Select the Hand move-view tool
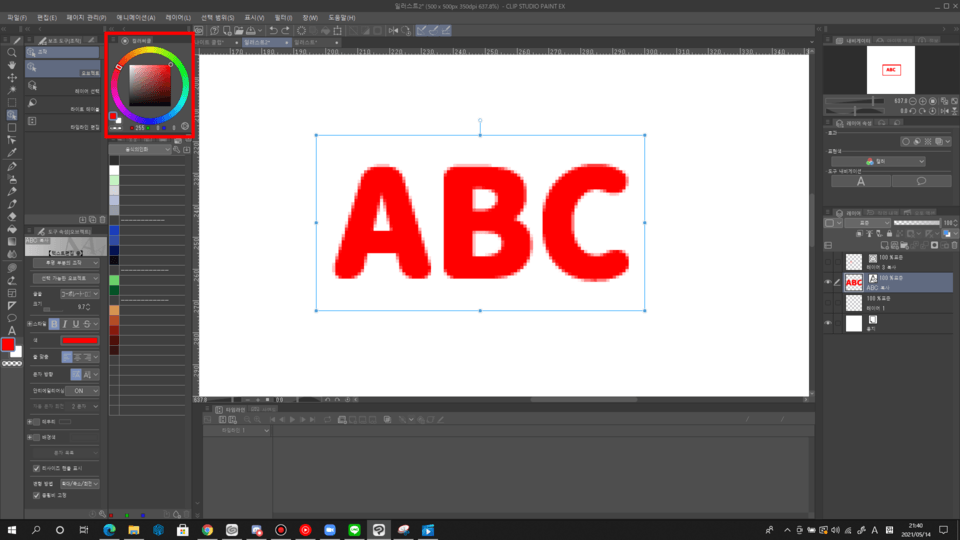The height and width of the screenshot is (540, 960). pos(11,65)
